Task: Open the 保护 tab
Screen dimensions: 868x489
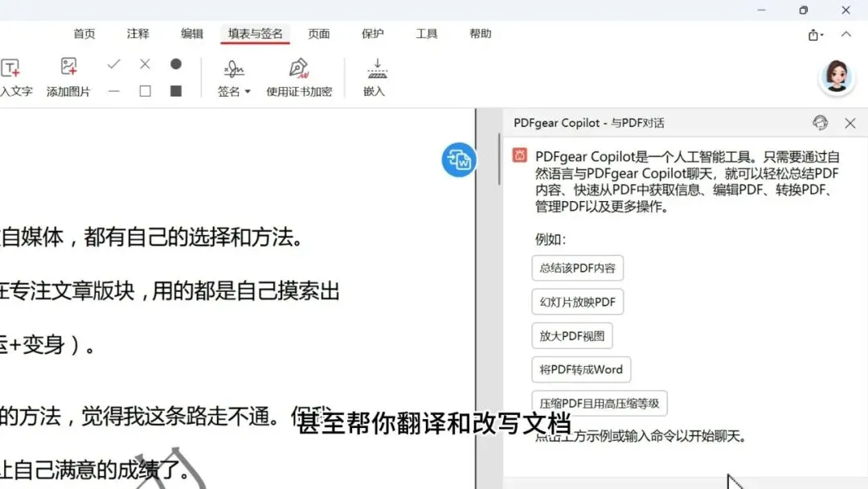Action: click(373, 34)
